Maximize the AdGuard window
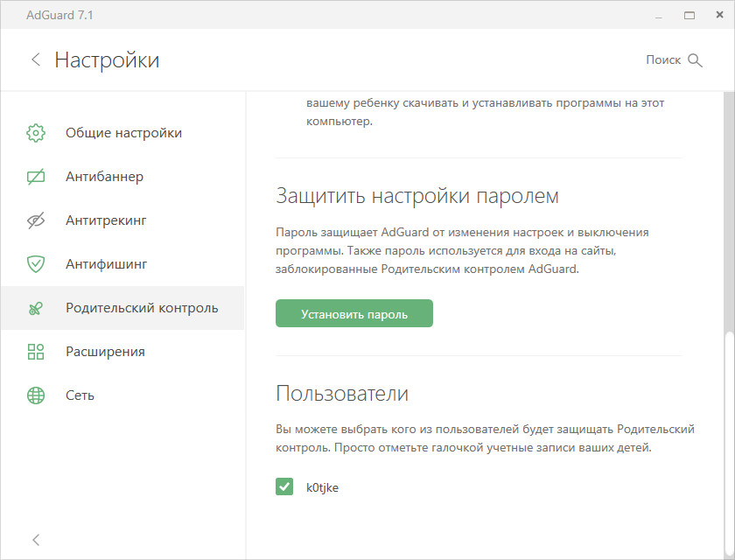The width and height of the screenshot is (735, 560). (x=689, y=16)
